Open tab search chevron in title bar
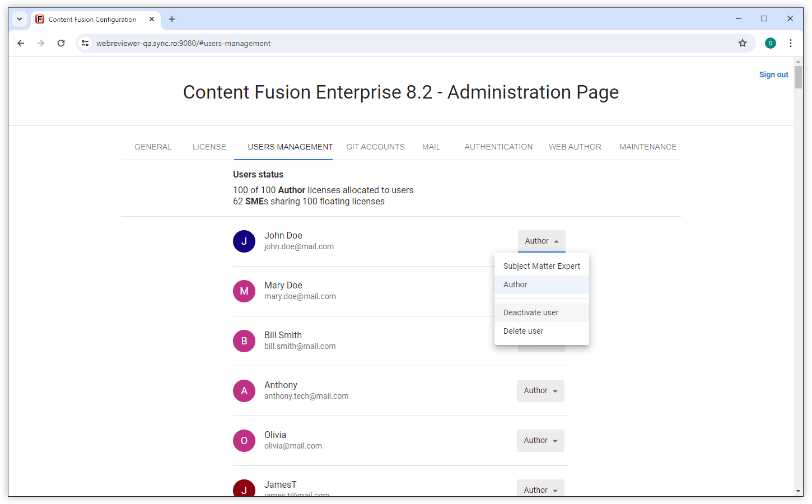The image size is (812, 504). [20, 19]
